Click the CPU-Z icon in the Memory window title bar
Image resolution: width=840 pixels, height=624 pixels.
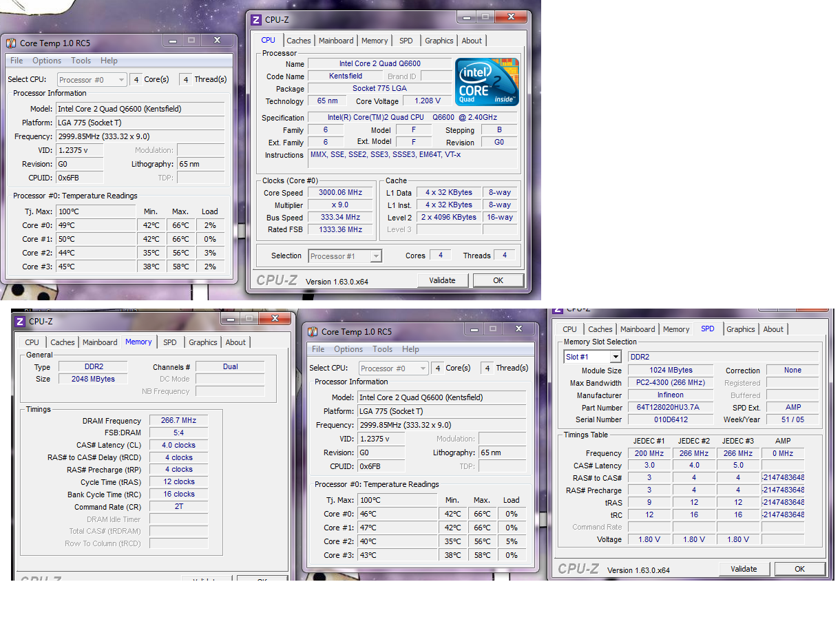pos(19,321)
